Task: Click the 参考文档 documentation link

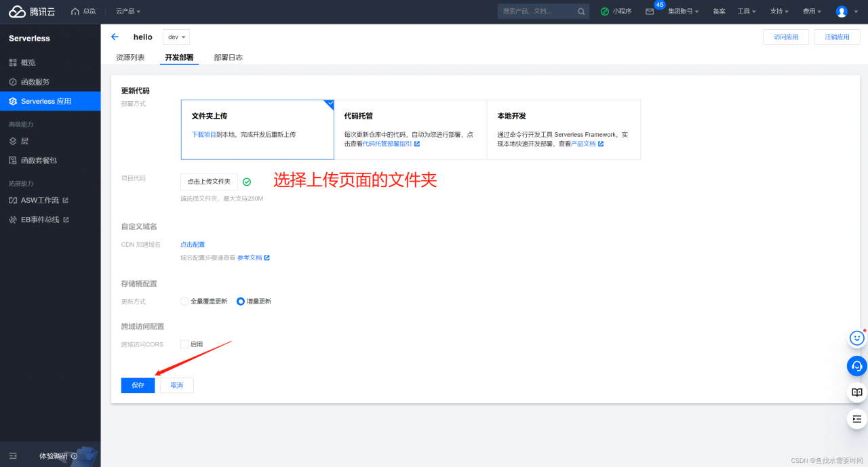Action: (251, 258)
